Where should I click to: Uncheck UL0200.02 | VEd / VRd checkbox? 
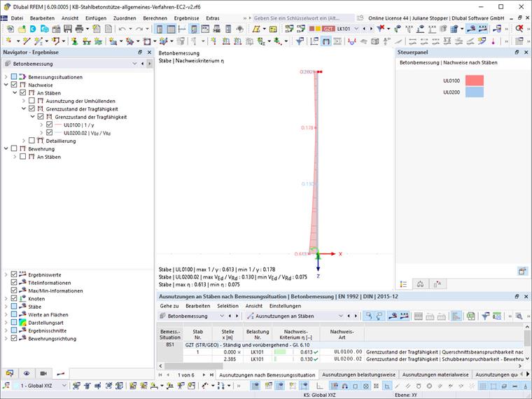49,132
